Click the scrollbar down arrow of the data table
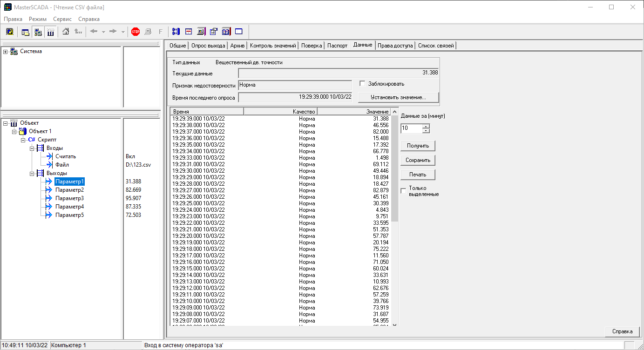This screenshot has height=350, width=644. [x=395, y=324]
